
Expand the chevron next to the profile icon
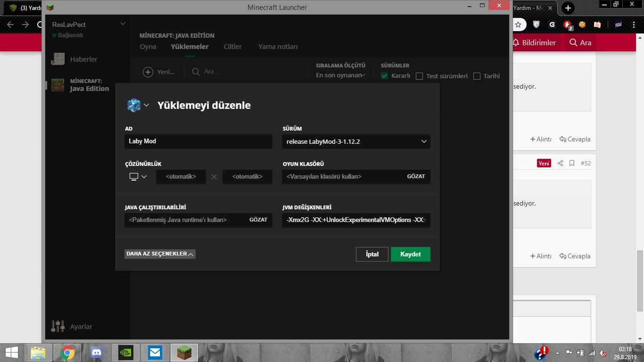pos(147,105)
